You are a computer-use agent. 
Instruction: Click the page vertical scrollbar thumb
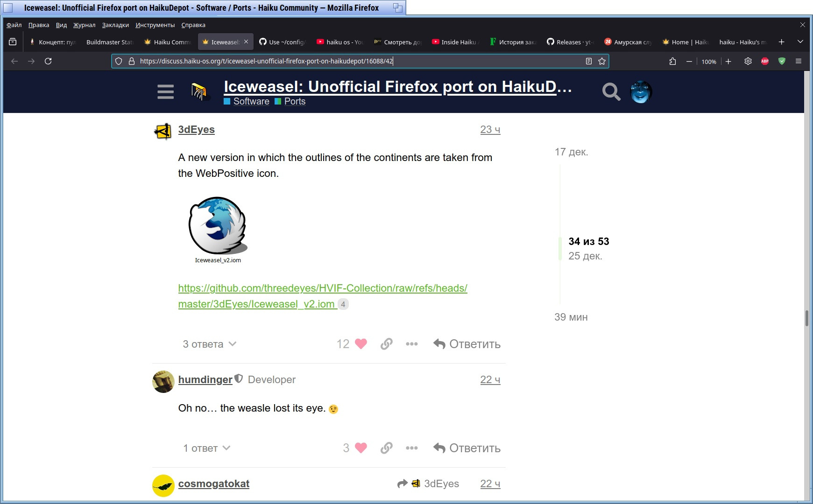(807, 318)
